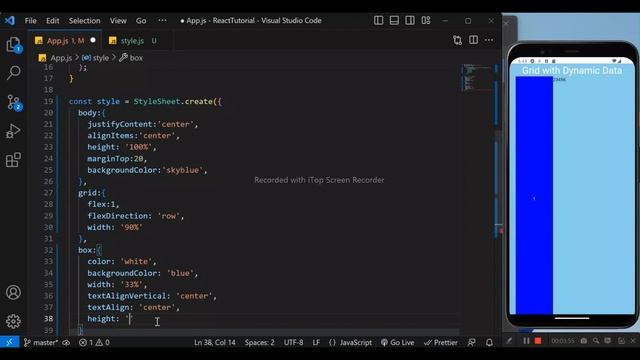
Task: Click the unsaved dot on App.js tab
Action: point(93,40)
